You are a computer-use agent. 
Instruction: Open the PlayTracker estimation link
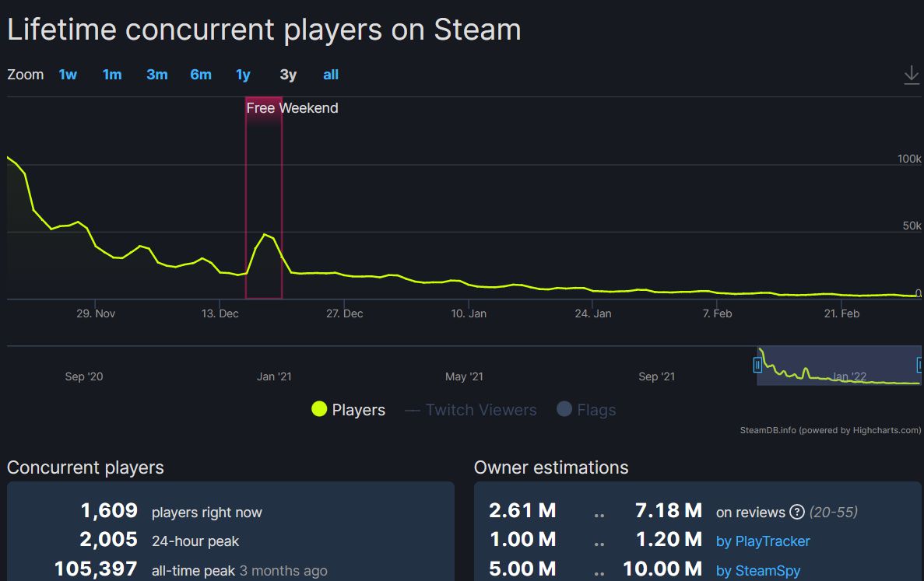763,541
